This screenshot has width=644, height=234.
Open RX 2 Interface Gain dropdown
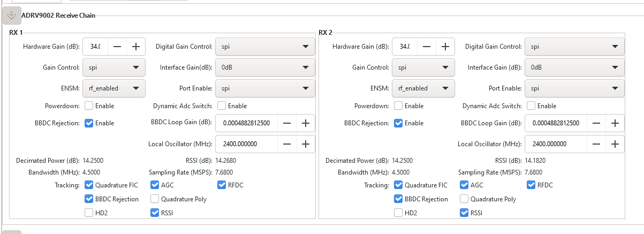pos(574,67)
